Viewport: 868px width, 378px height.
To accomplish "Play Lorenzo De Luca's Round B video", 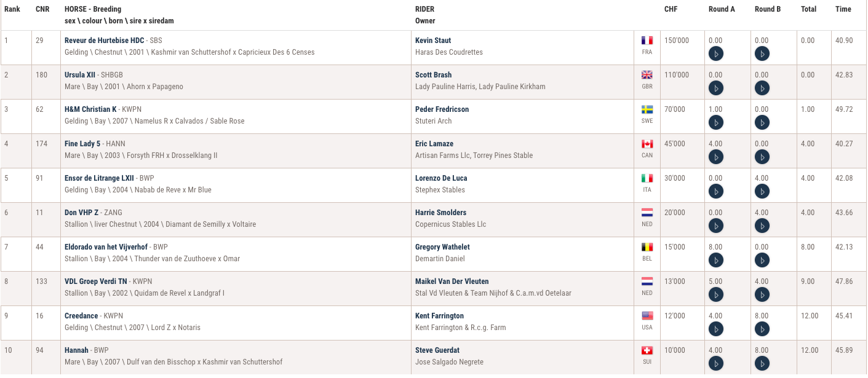I will coord(762,192).
